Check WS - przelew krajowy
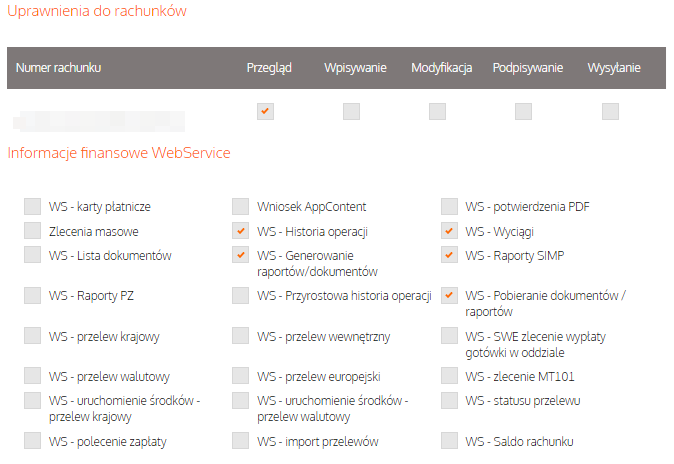 pyautogui.click(x=32, y=336)
